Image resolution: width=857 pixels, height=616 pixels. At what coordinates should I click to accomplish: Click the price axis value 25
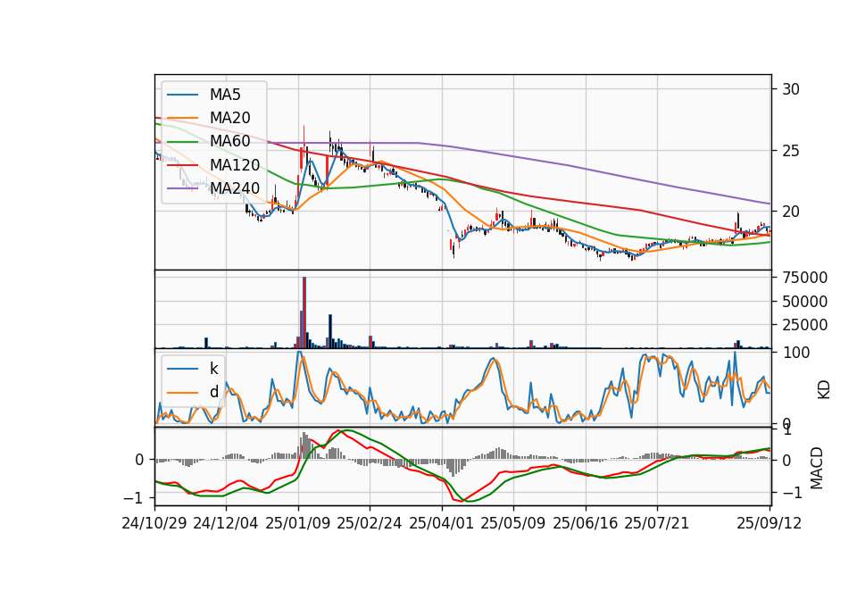(x=791, y=151)
